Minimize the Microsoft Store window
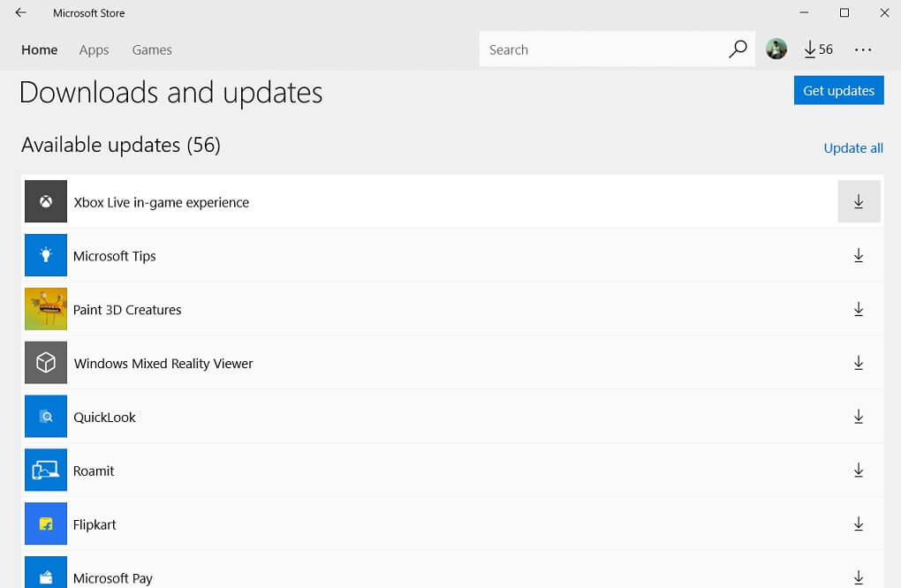 805,12
